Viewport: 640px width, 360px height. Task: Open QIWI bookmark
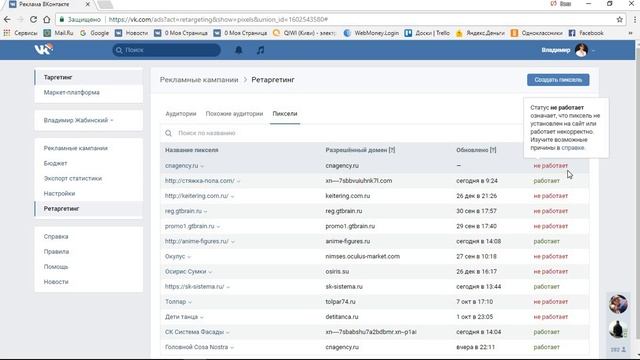[304, 33]
